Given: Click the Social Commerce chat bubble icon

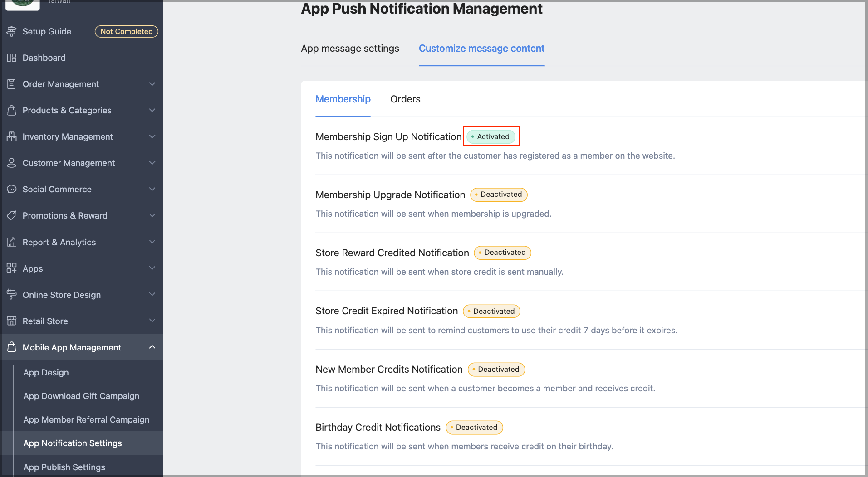Looking at the screenshot, I should (x=12, y=189).
